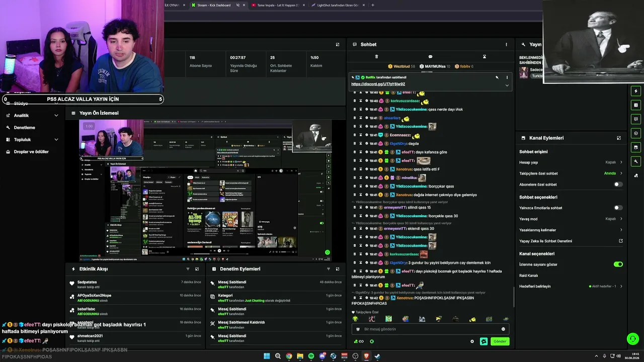Unpin the BotRix pinned message
Screen dimensions: 644x362
pyautogui.click(x=497, y=77)
